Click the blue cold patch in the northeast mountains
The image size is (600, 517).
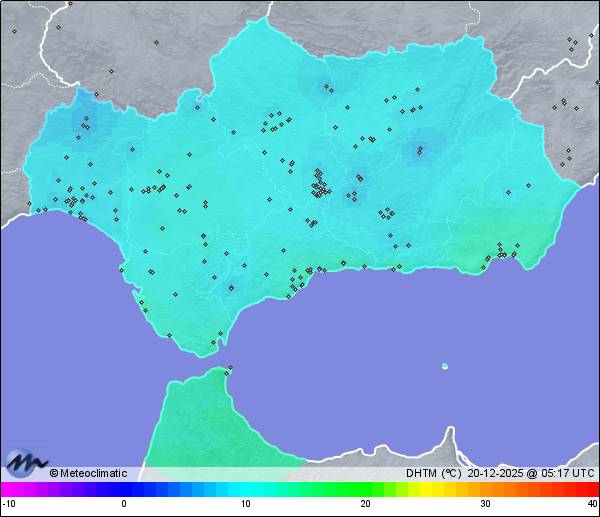(x=419, y=150)
